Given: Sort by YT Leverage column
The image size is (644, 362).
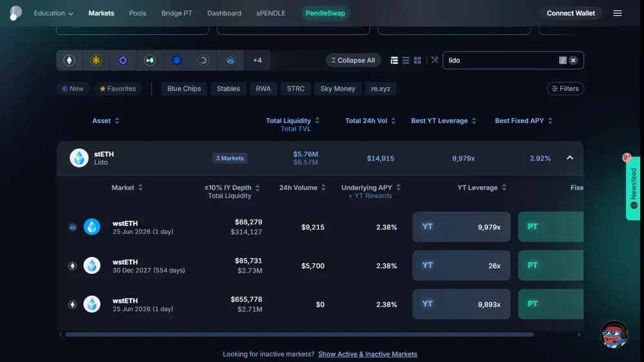Looking at the screenshot, I should point(482,188).
